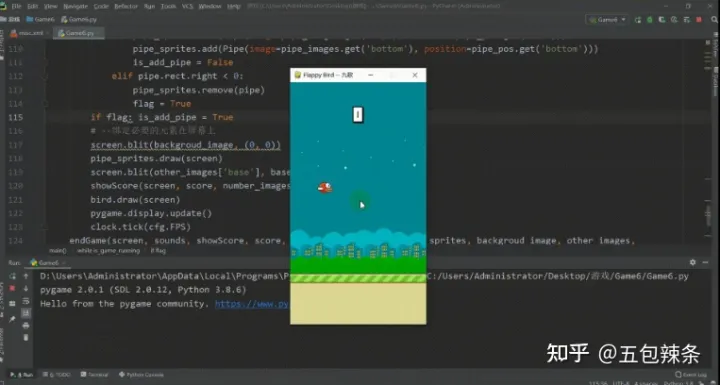Open the Python Console tool window
The image size is (720, 385).
tap(141, 375)
